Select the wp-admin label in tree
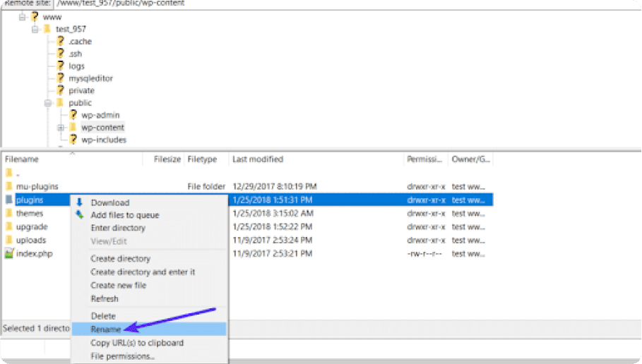642x364 pixels. tap(100, 115)
